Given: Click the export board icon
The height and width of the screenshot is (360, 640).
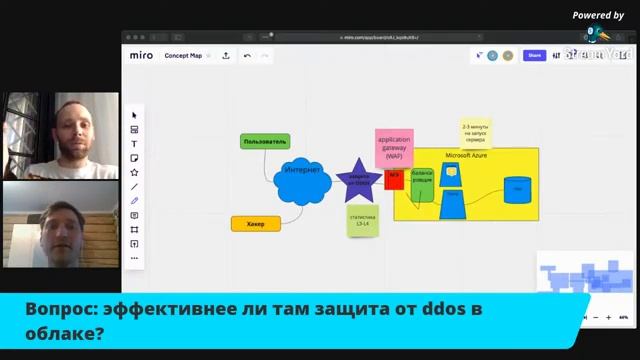Looking at the screenshot, I should click(226, 56).
